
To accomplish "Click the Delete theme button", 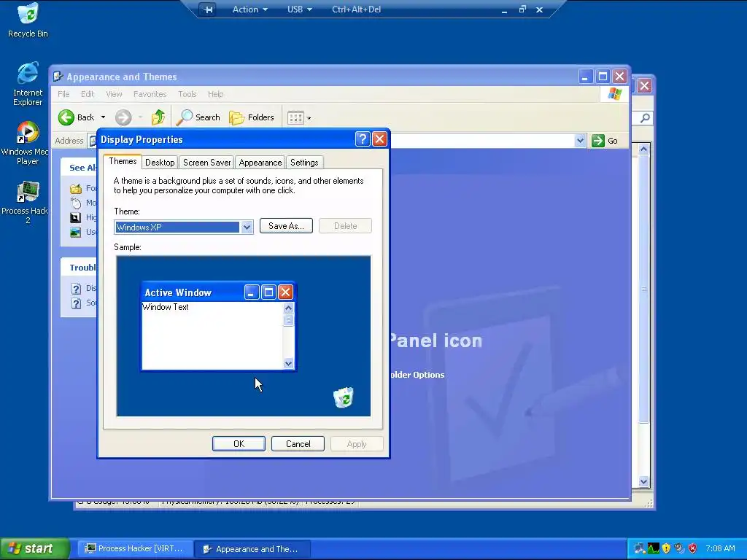I will [x=345, y=226].
